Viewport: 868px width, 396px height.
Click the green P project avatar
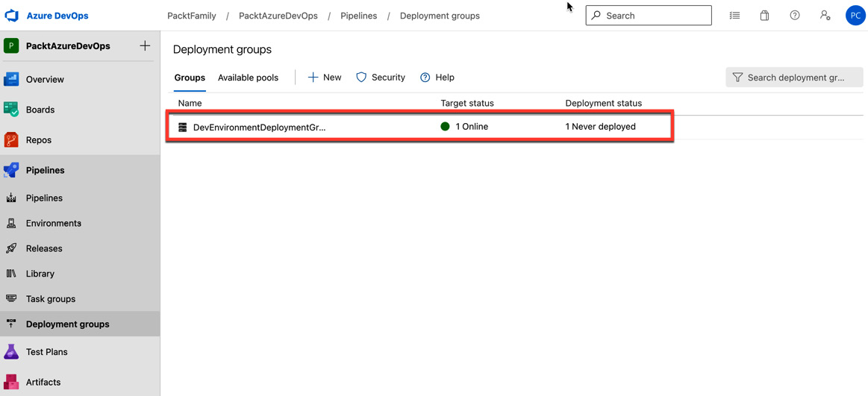[x=11, y=46]
